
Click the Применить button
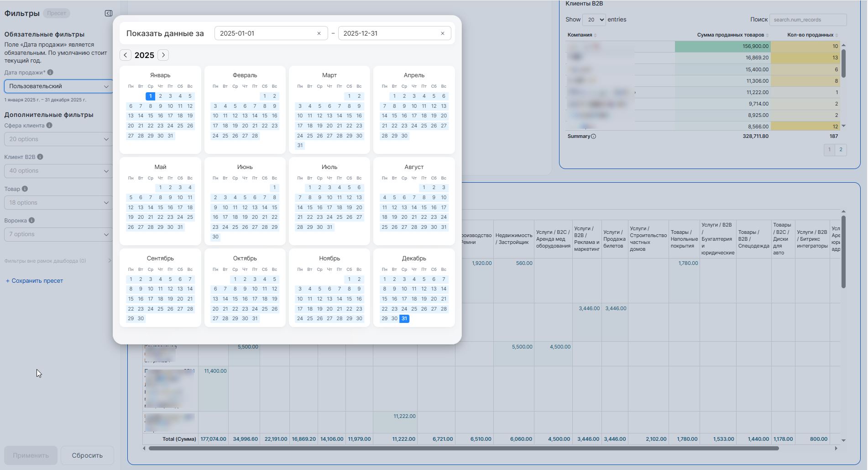pos(31,455)
